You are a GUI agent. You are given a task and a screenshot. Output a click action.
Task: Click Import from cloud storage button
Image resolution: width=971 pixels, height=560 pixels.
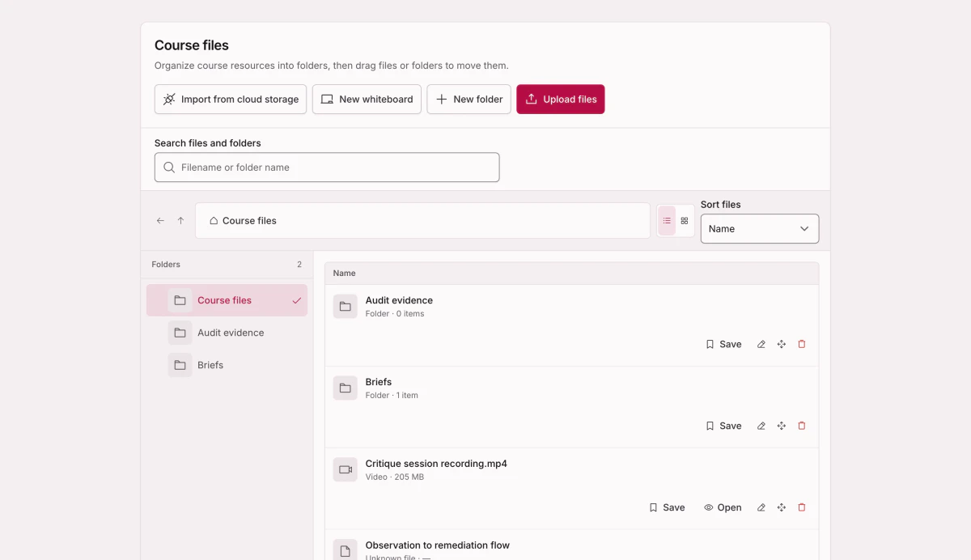pyautogui.click(x=231, y=100)
